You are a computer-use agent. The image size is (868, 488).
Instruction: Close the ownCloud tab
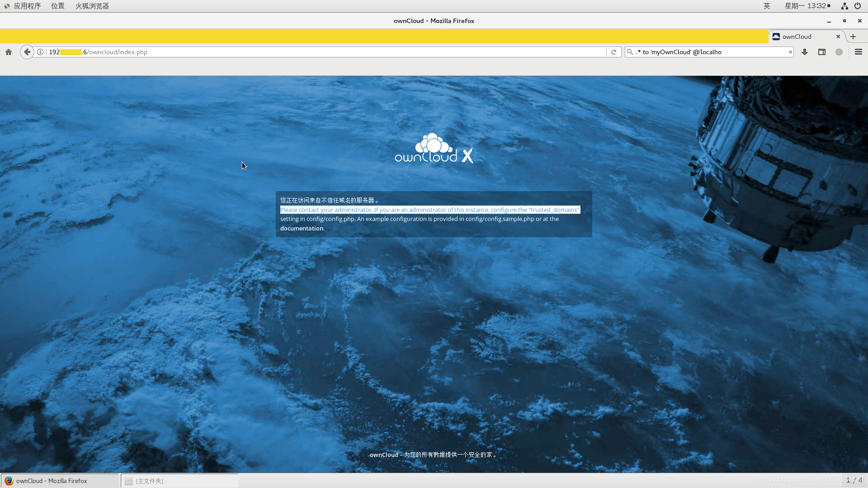tap(838, 37)
